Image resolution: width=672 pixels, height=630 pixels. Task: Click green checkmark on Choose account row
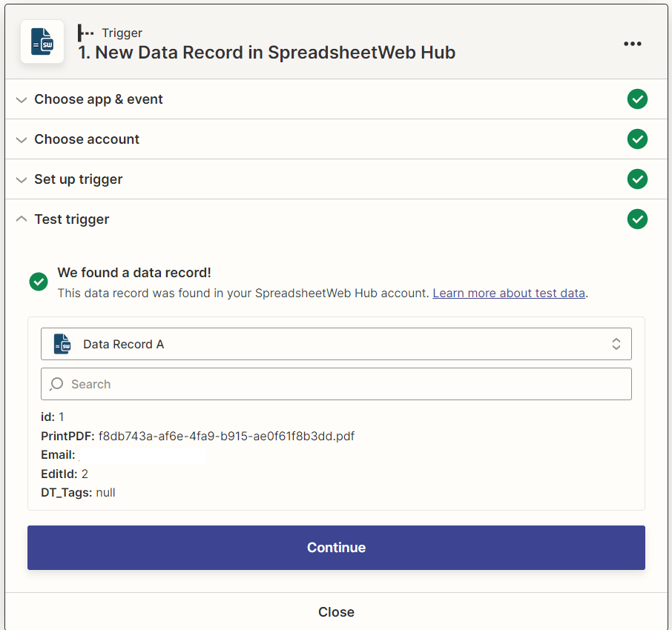click(x=636, y=139)
